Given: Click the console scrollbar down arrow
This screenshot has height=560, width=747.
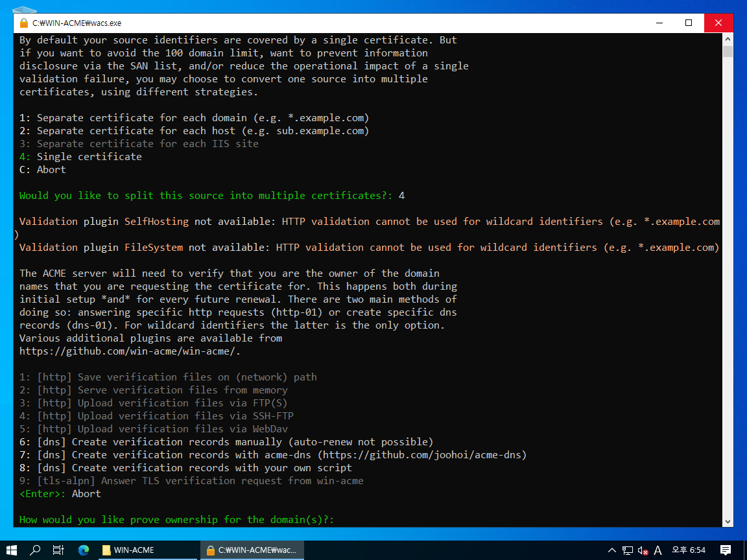Looking at the screenshot, I should tap(728, 521).
